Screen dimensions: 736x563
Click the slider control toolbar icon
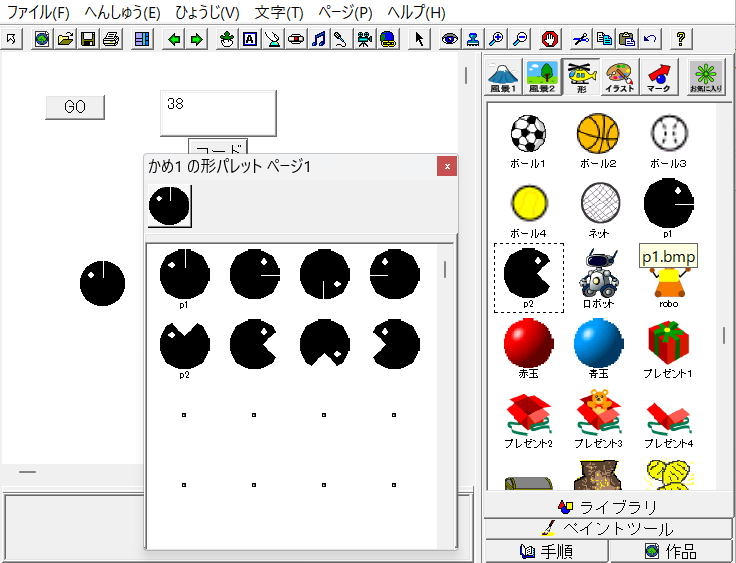click(295, 39)
